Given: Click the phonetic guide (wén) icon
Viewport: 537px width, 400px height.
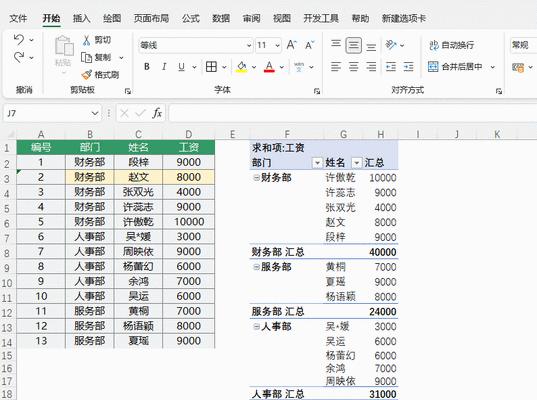Looking at the screenshot, I should (x=299, y=67).
